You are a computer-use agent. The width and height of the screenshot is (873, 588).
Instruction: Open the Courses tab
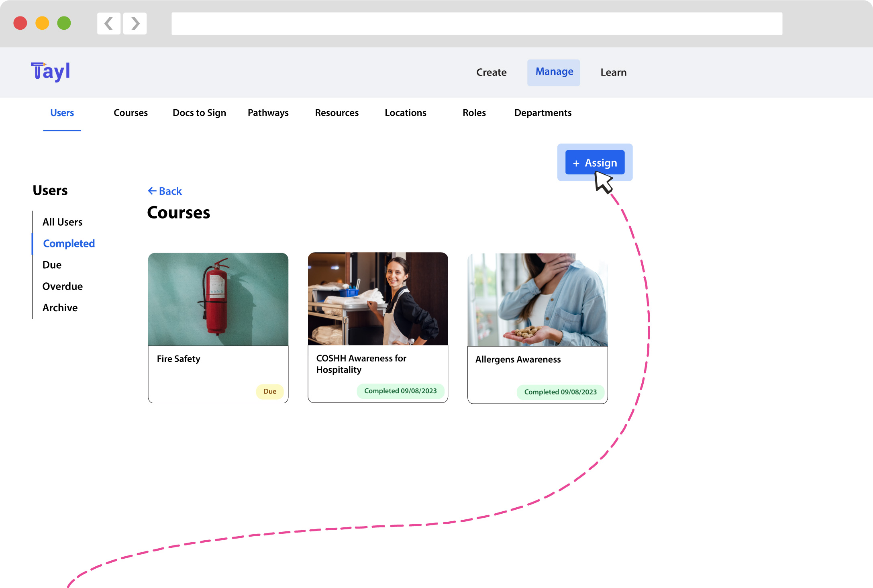131,113
